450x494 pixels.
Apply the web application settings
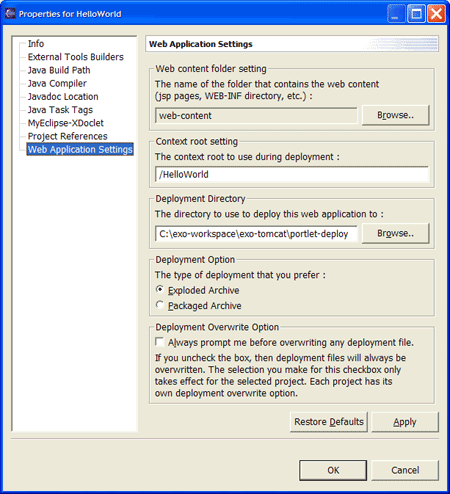(405, 422)
